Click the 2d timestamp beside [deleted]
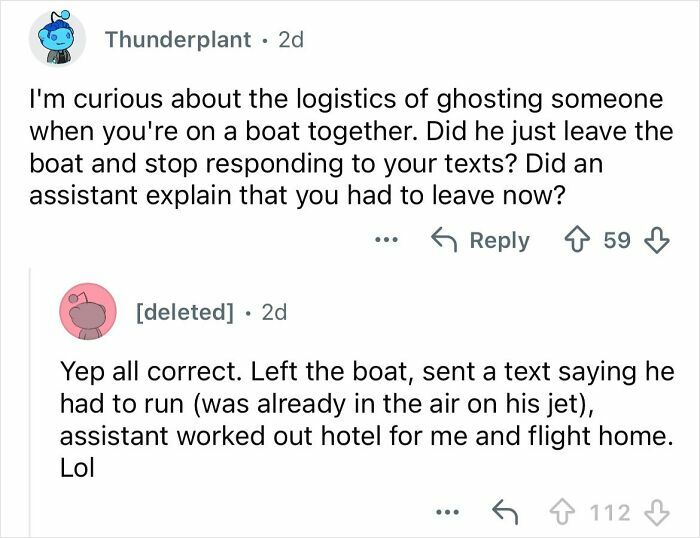Image resolution: width=700 pixels, height=538 pixels. coord(273,312)
